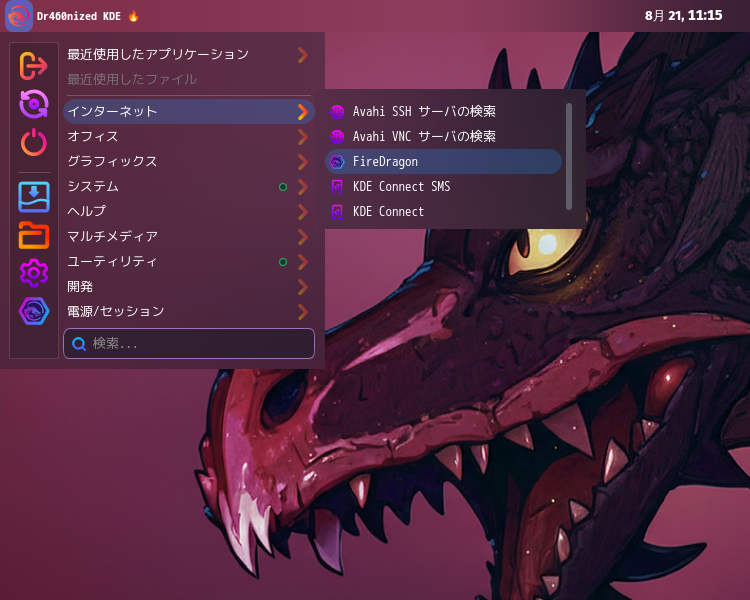The height and width of the screenshot is (600, 750).
Task: Click the date and time clock
Action: 683,16
